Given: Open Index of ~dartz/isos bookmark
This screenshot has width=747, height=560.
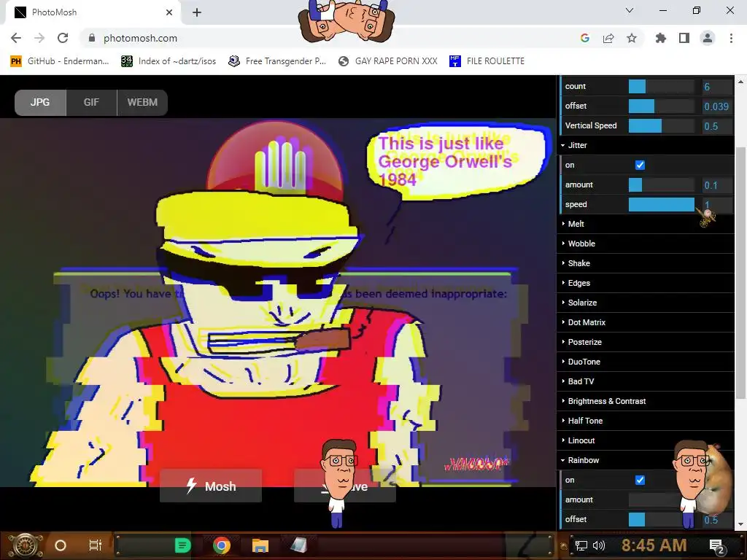Looking at the screenshot, I should click(x=169, y=61).
